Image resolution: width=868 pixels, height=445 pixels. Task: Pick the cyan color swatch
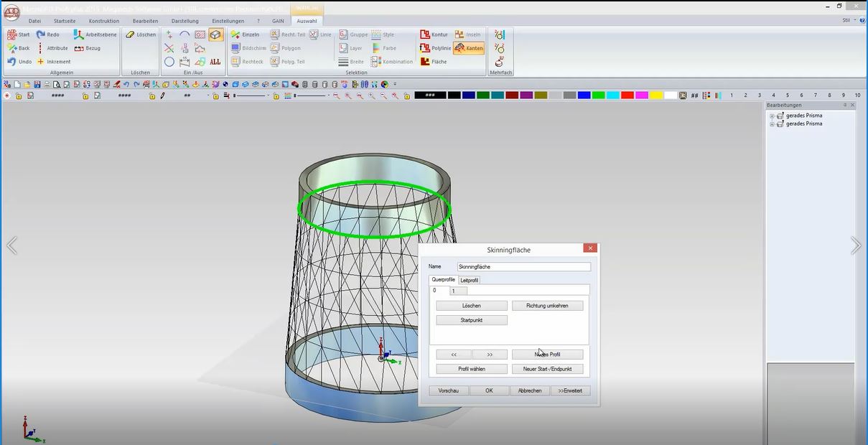click(x=612, y=95)
